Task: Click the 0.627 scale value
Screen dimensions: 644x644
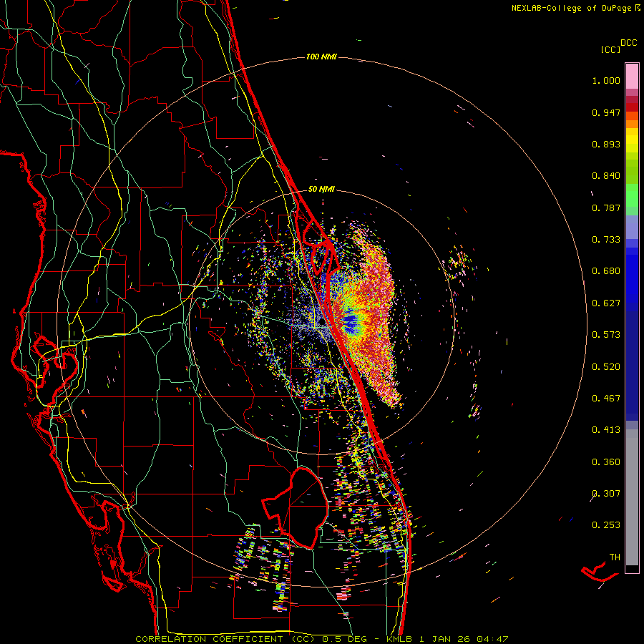Action: [606, 303]
